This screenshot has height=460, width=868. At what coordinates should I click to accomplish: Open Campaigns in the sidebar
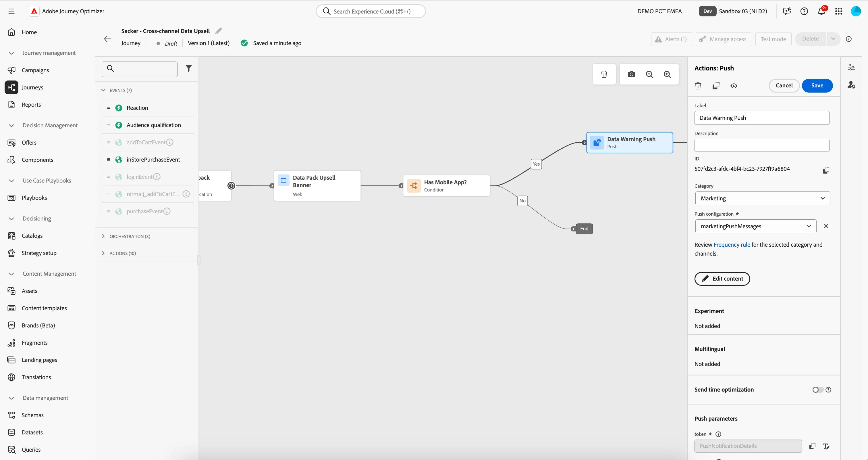pos(35,70)
